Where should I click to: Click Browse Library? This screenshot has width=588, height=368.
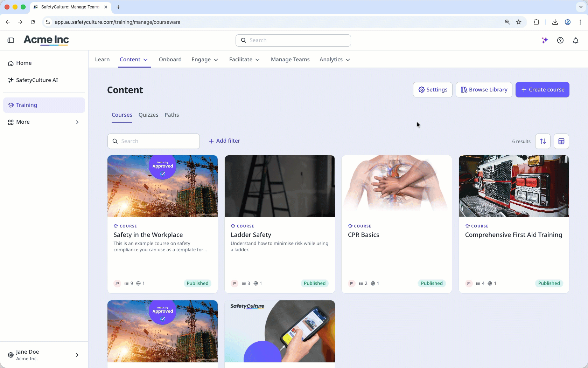point(484,90)
